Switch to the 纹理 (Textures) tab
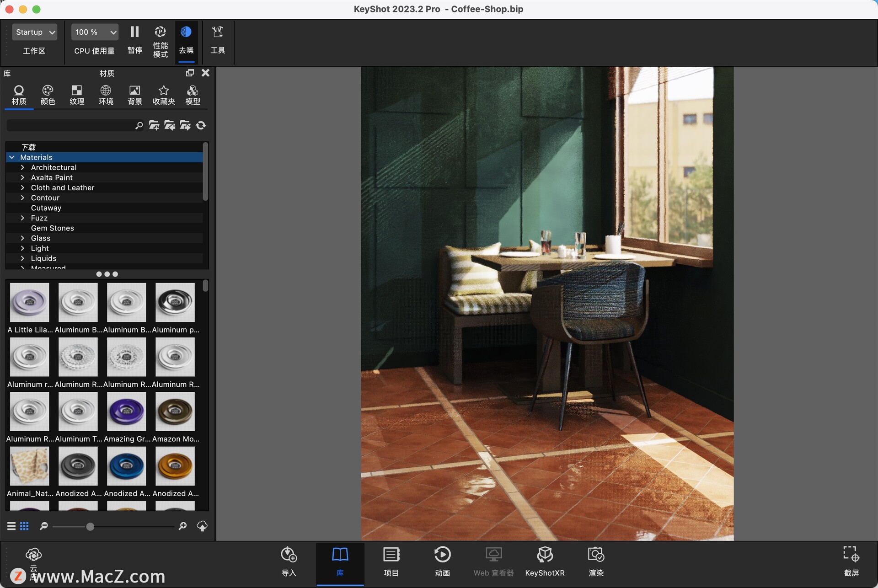Viewport: 878px width, 588px height. tap(77, 95)
